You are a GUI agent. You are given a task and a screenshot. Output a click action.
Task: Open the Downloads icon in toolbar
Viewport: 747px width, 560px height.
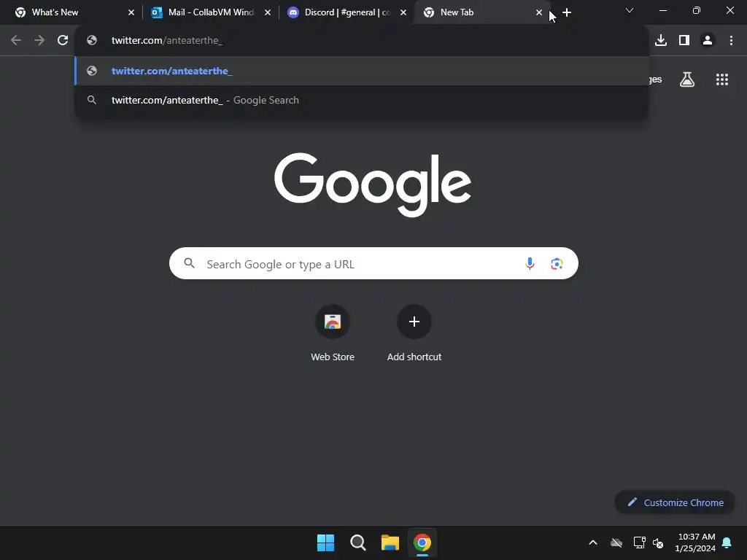click(661, 41)
